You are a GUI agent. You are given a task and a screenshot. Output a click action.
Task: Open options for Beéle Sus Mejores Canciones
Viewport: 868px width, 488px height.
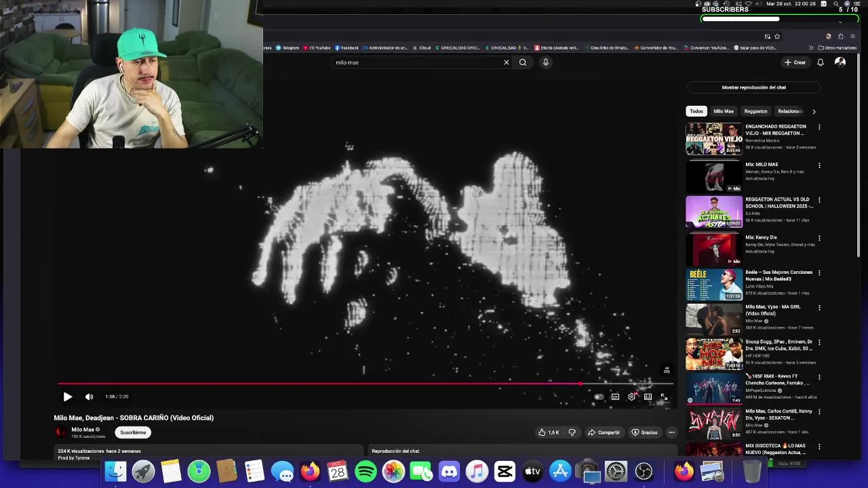click(x=819, y=273)
